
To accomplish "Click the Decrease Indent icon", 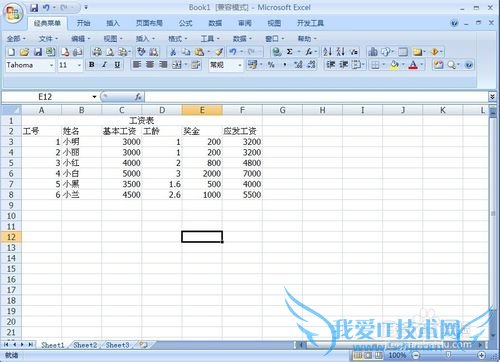I will click(x=330, y=65).
